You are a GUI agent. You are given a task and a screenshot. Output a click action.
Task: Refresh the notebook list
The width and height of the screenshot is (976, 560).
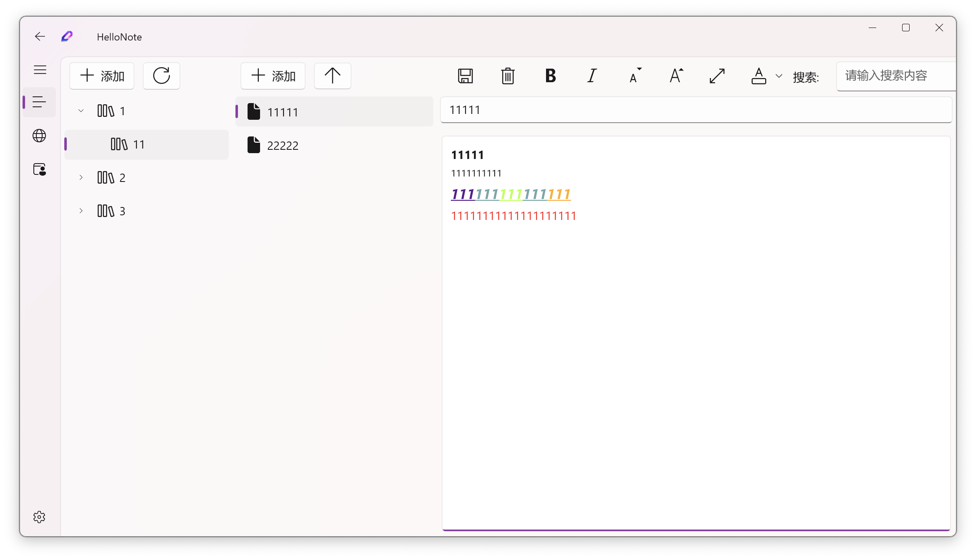(x=162, y=76)
